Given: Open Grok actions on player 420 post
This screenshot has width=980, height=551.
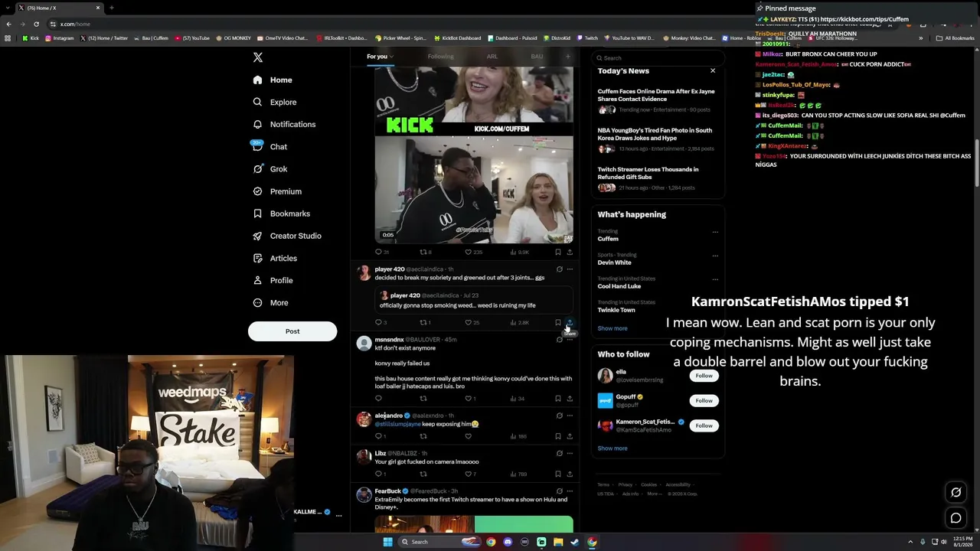Looking at the screenshot, I should tap(560, 269).
